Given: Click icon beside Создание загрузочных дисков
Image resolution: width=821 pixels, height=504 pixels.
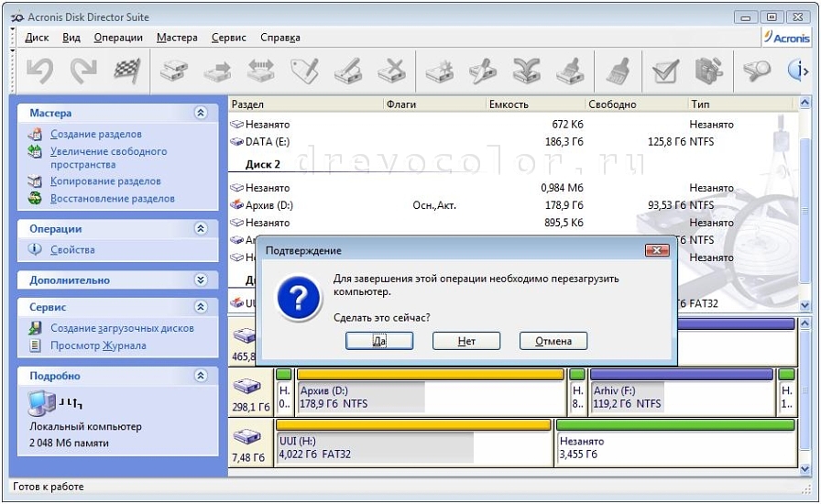Looking at the screenshot, I should [x=35, y=328].
